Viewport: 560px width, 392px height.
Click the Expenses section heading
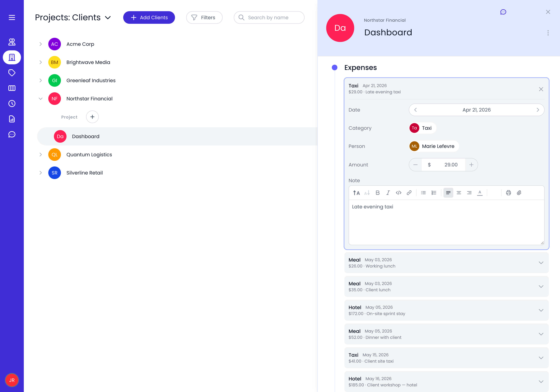pos(360,67)
